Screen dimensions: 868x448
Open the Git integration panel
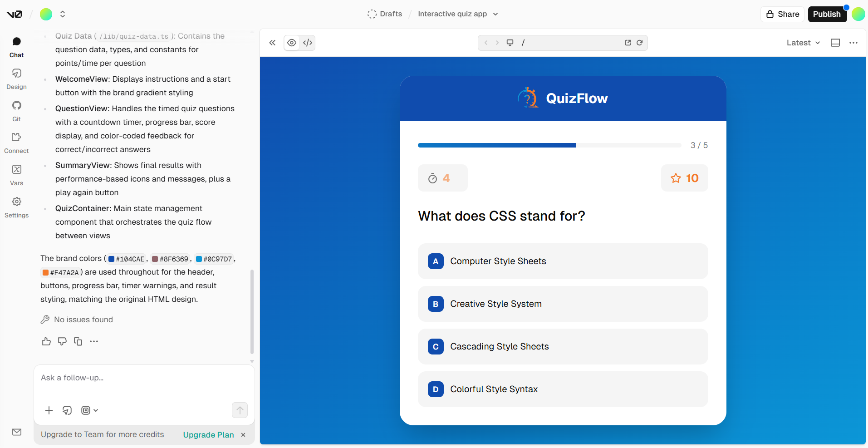click(x=16, y=110)
